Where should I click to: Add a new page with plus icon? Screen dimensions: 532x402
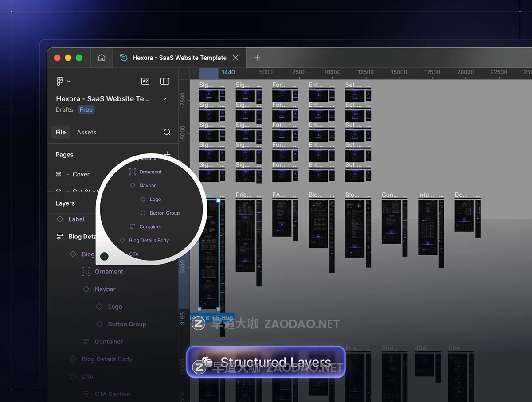point(167,154)
